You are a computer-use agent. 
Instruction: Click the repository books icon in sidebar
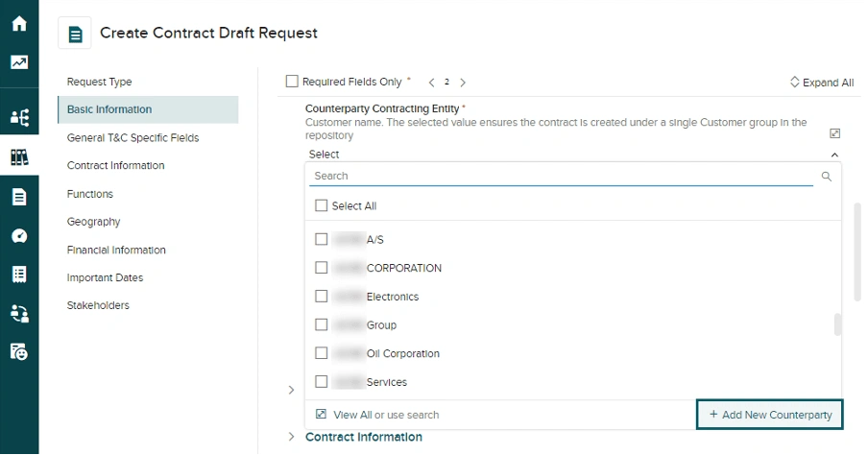point(19,156)
